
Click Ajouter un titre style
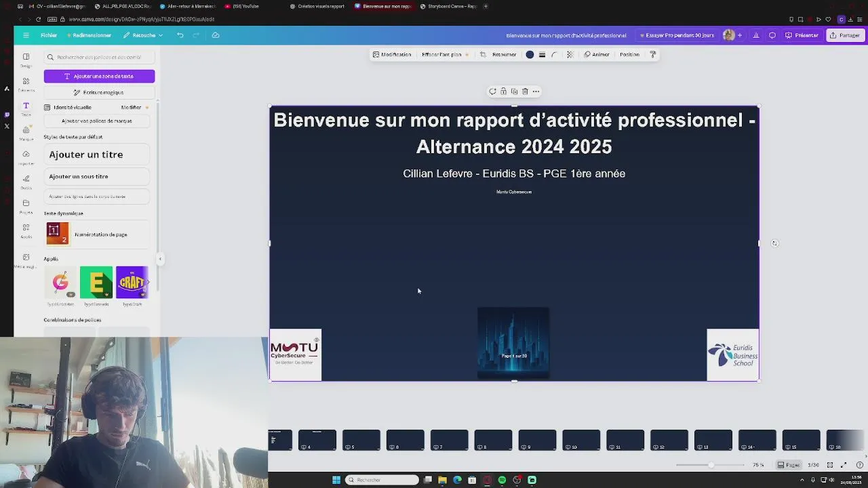(96, 155)
